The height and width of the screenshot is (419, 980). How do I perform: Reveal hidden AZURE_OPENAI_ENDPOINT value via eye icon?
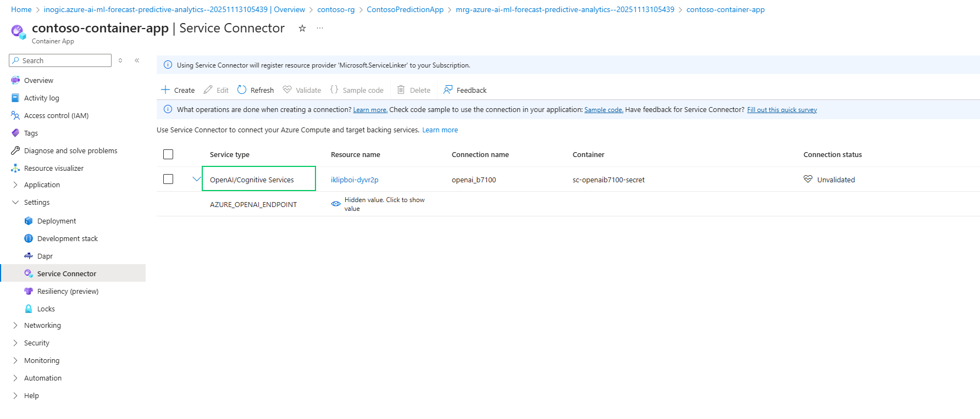(336, 204)
